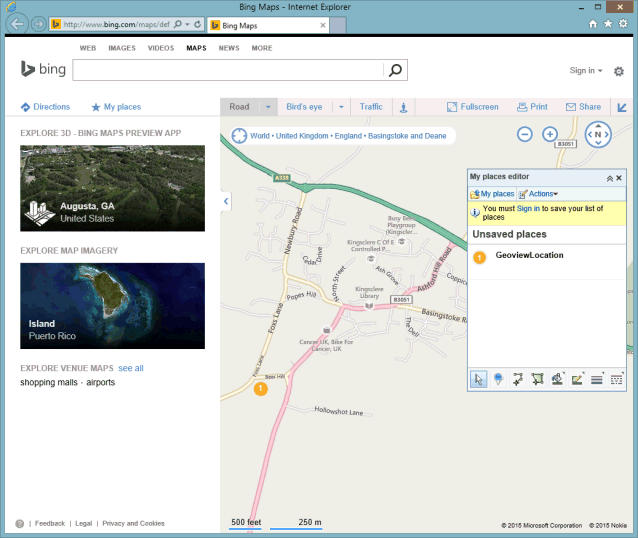638x538 pixels.
Task: Open the Actions dropdown menu
Action: click(538, 194)
